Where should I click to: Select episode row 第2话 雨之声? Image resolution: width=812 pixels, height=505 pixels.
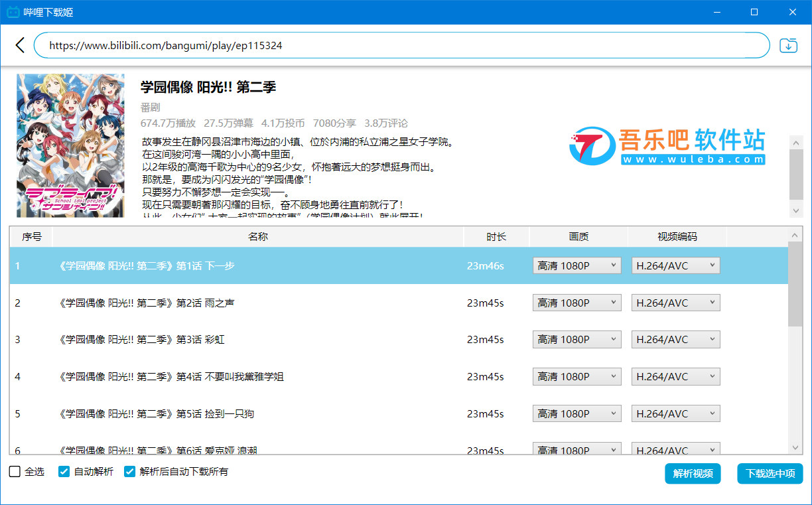(x=399, y=303)
